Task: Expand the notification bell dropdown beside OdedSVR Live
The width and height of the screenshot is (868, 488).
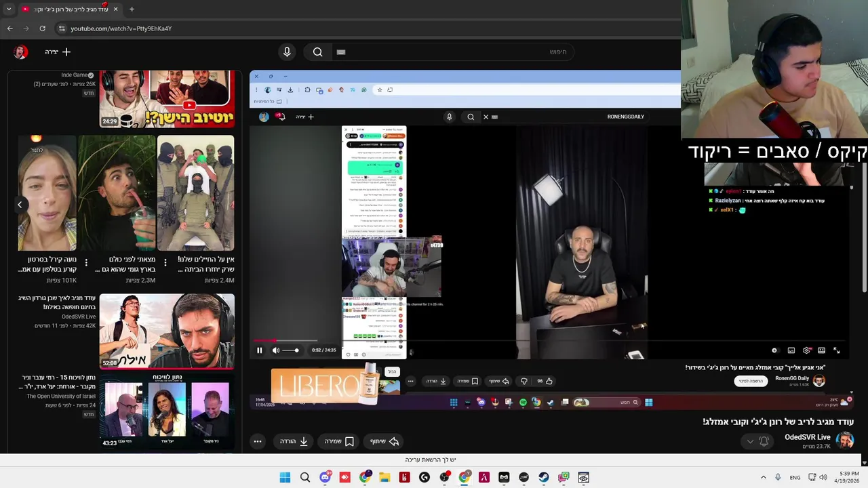Action: pyautogui.click(x=750, y=441)
